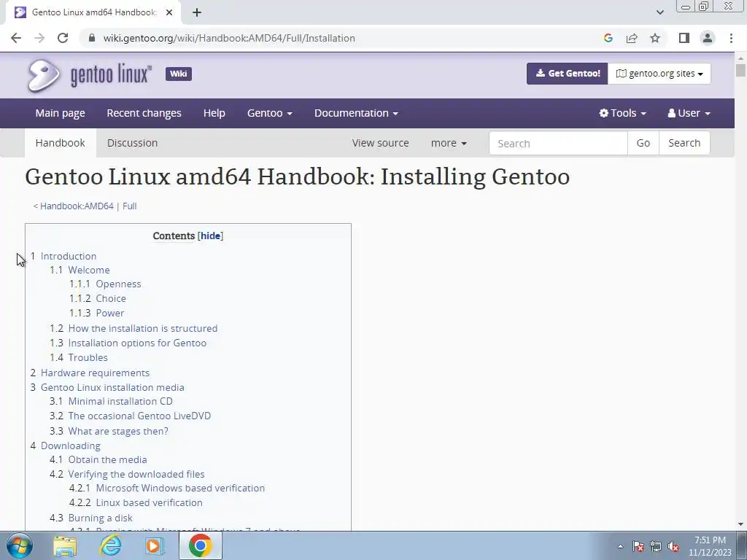Bookmark this page with star icon
The width and height of the screenshot is (747, 560).
(655, 38)
